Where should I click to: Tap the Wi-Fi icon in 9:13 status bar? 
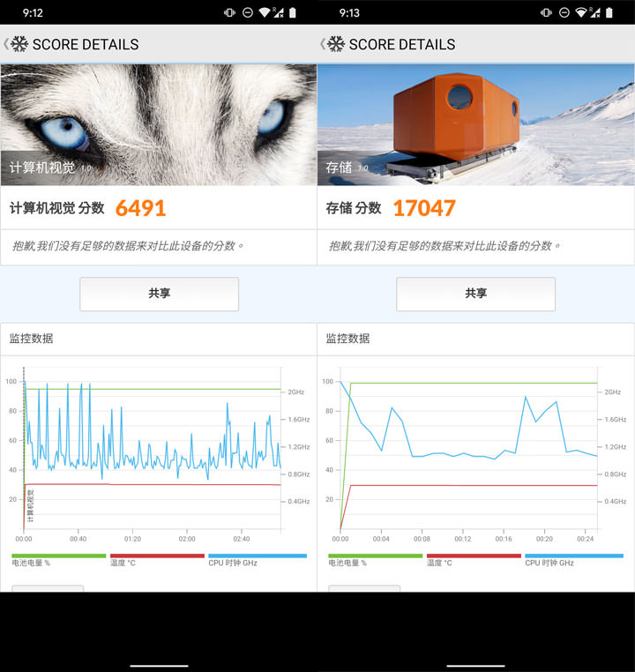tap(581, 13)
